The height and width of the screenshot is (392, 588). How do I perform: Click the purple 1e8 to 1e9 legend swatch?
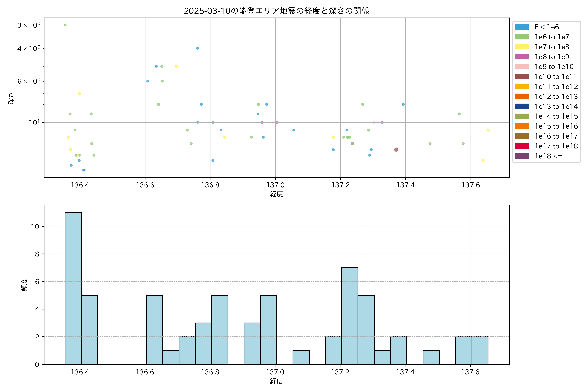point(522,57)
